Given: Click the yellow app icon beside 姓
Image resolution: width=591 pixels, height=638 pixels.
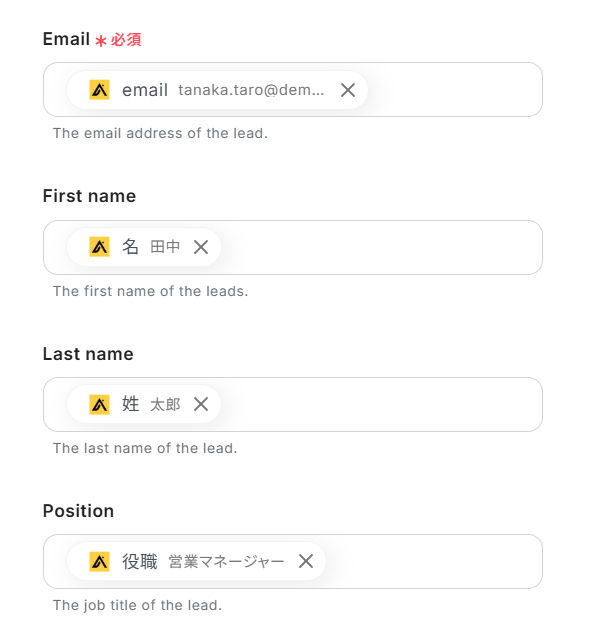Looking at the screenshot, I should tap(99, 404).
